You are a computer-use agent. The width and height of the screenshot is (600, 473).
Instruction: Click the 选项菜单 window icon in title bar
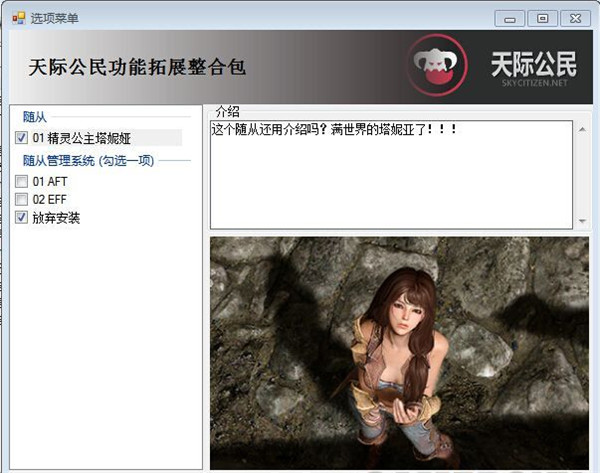tap(18, 18)
